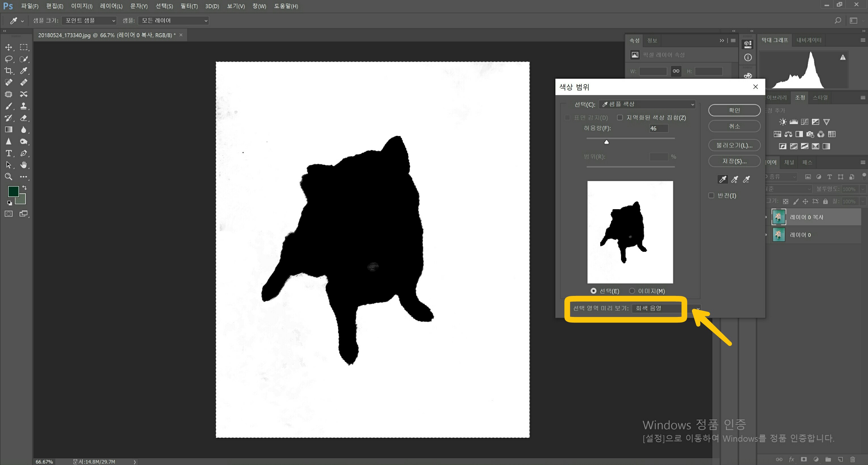Select the Move tool
868x465 pixels.
[x=9, y=47]
